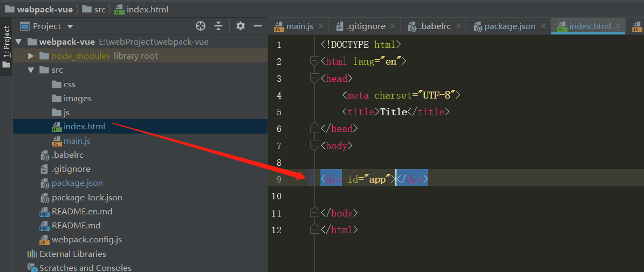The height and width of the screenshot is (272, 644).
Task: Open README.en.md file
Action: coord(76,212)
